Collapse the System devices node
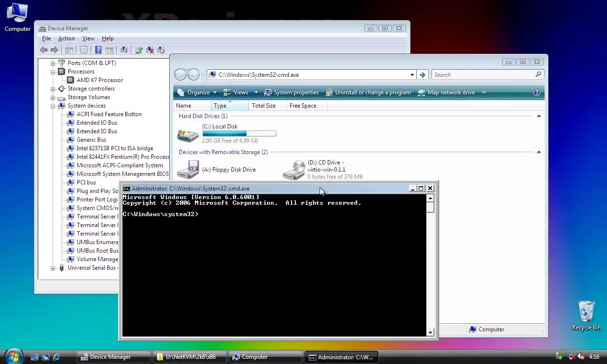This screenshot has height=364, width=607. pos(53,106)
